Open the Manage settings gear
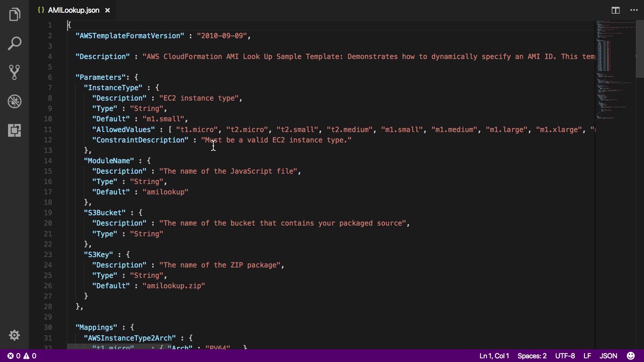The width and height of the screenshot is (644, 362). click(14, 335)
